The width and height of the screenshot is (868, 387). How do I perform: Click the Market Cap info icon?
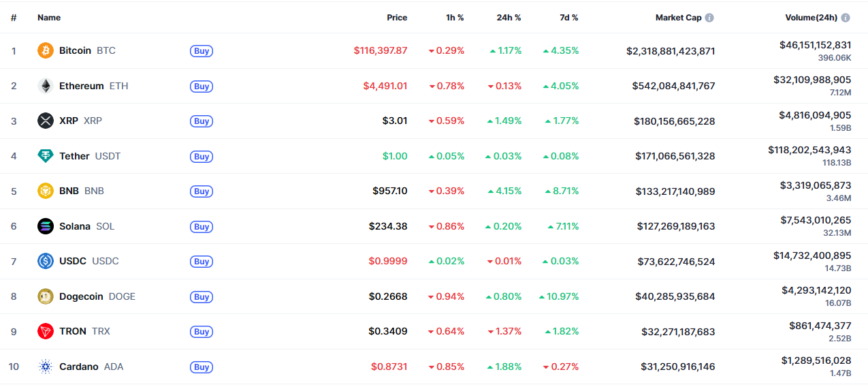click(709, 18)
